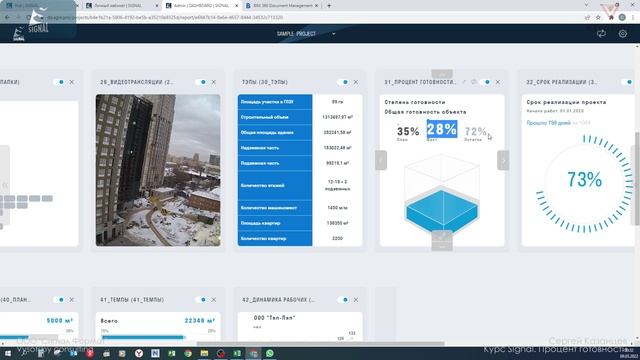Click the 3D readiness cube chart
The image size is (640, 360).
click(442, 195)
